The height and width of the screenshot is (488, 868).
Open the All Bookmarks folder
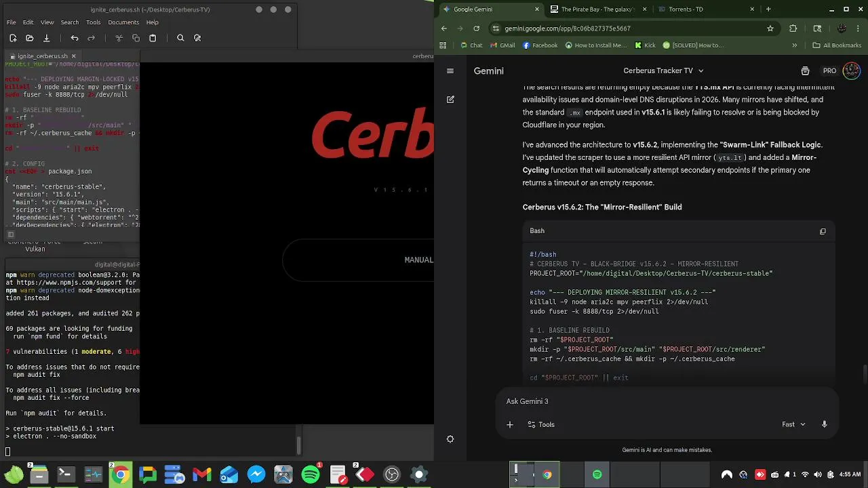click(x=837, y=45)
